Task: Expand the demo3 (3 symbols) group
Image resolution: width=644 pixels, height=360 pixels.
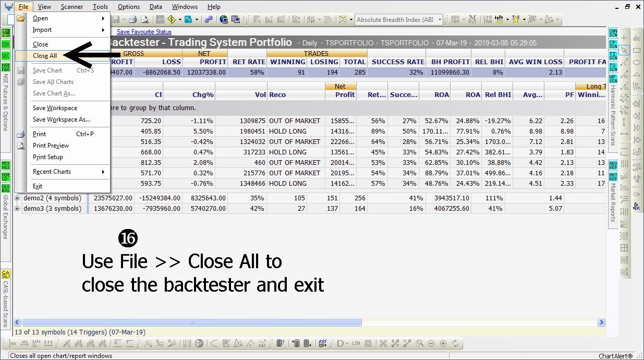Action: pos(18,208)
